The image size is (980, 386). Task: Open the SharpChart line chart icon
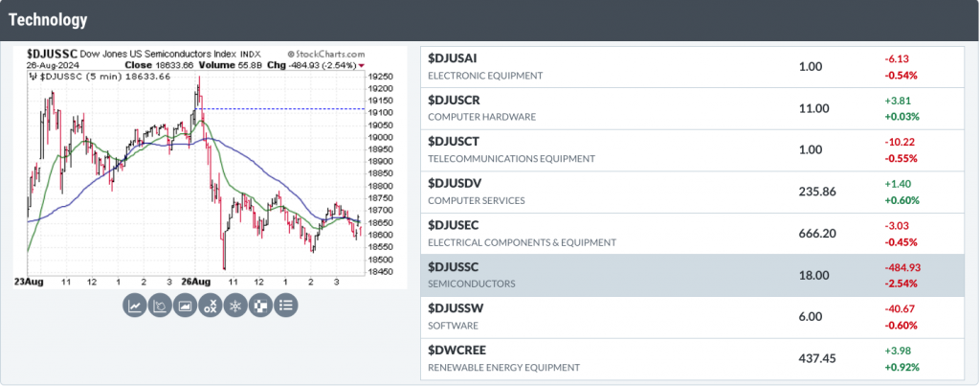134,306
